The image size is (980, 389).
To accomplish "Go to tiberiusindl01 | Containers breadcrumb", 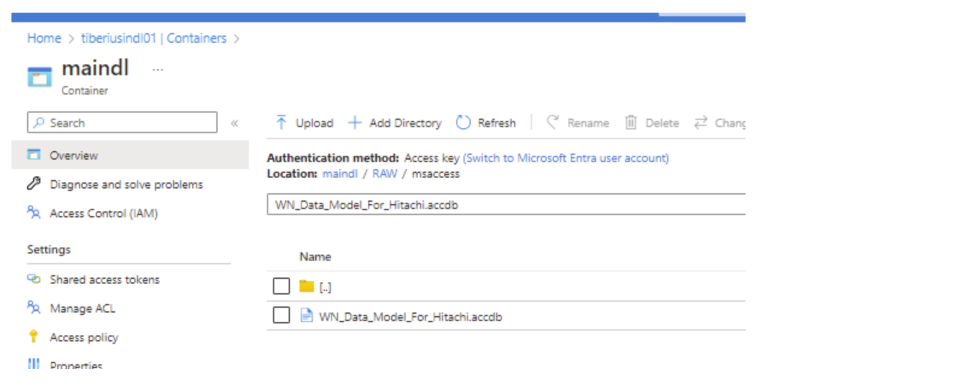I will click(154, 38).
